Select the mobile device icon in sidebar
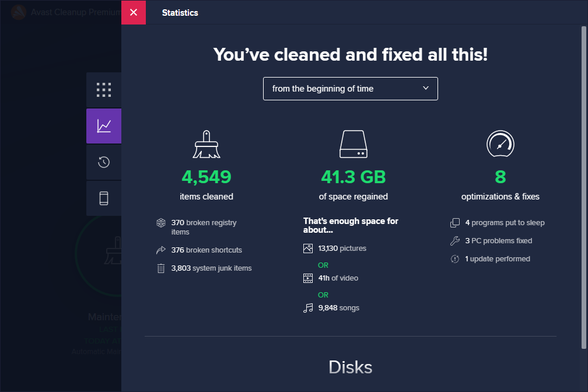Viewport: 588px width, 392px height. pyautogui.click(x=104, y=198)
